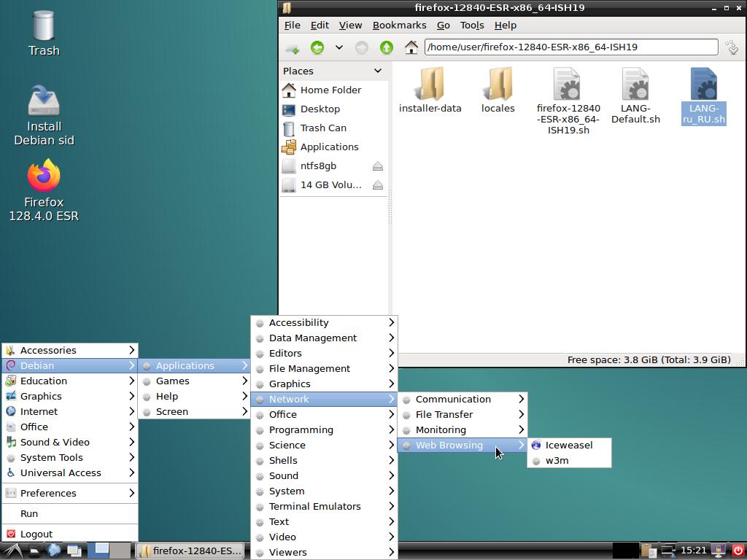Expand the Places side pane dropdown
The height and width of the screenshot is (560, 747).
pyautogui.click(x=378, y=71)
